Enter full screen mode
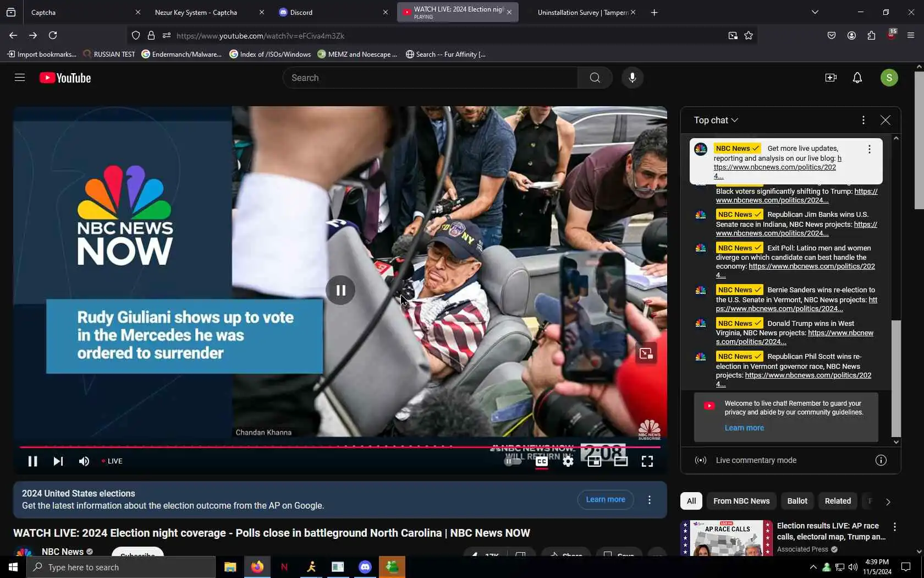 [x=647, y=461]
